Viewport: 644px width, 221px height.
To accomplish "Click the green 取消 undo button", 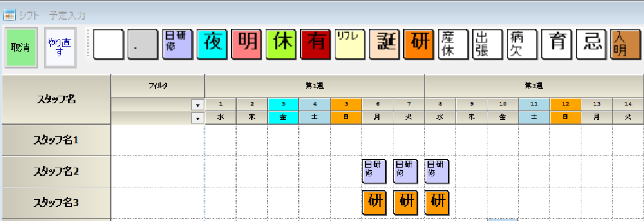I will [x=21, y=48].
